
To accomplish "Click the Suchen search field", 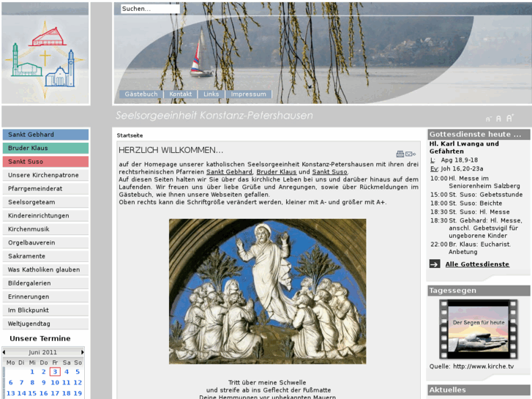I will click(150, 9).
